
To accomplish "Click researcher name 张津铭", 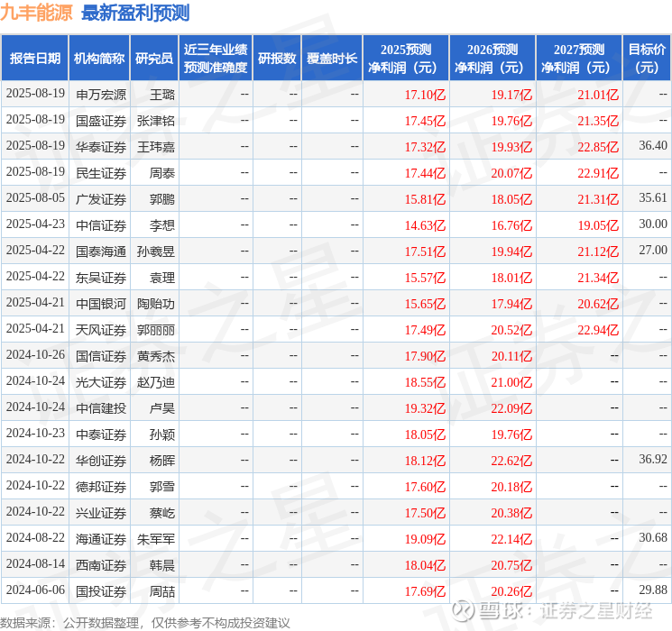I will pyautogui.click(x=156, y=121).
